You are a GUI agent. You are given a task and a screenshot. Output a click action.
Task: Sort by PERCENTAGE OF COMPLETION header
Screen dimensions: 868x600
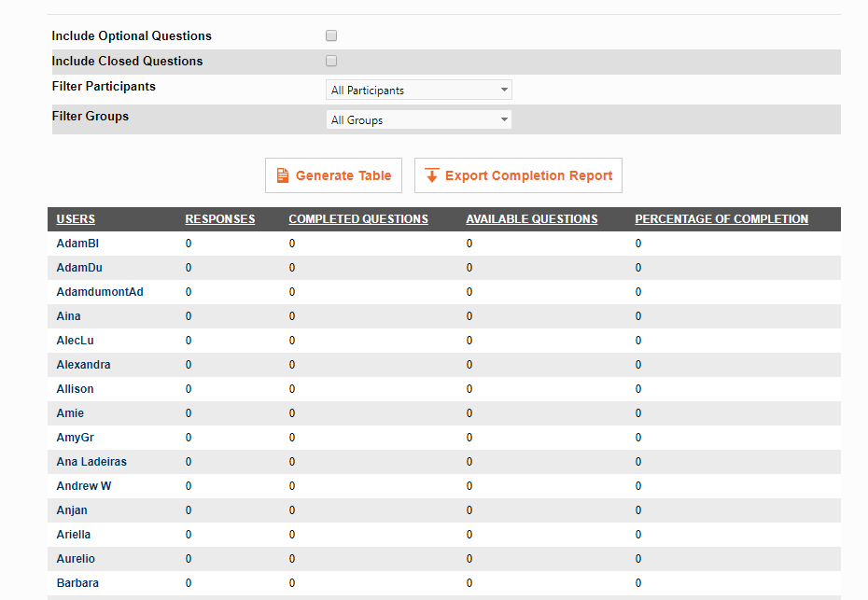click(x=721, y=219)
